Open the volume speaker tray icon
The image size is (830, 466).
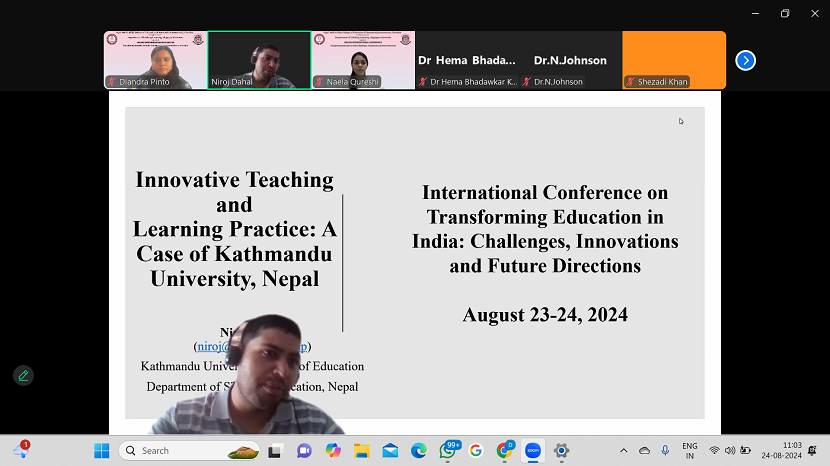(730, 451)
